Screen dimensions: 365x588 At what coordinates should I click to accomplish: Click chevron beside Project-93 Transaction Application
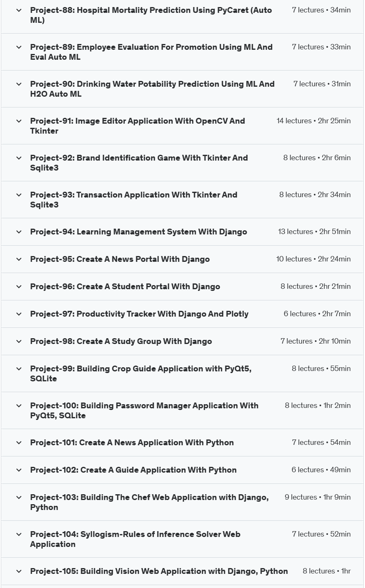coord(19,195)
